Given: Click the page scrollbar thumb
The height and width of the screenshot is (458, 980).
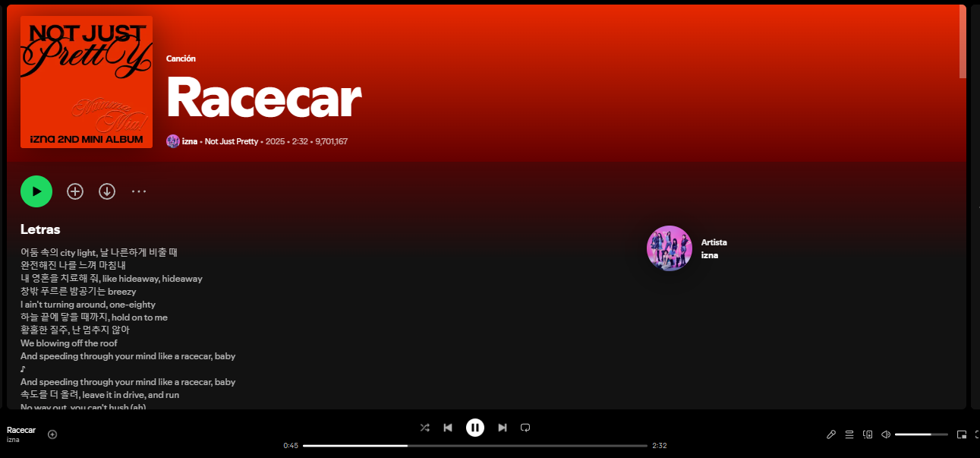Looking at the screenshot, I should 963,42.
